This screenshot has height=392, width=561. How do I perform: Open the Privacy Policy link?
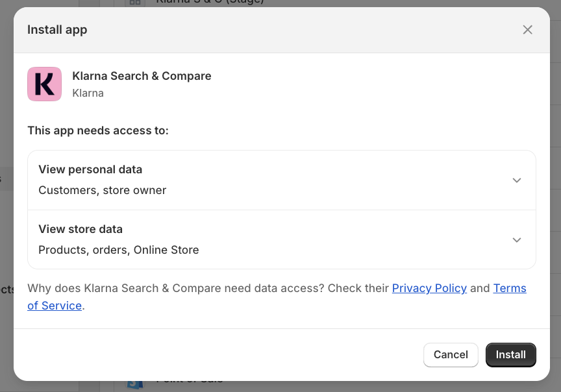pyautogui.click(x=429, y=288)
